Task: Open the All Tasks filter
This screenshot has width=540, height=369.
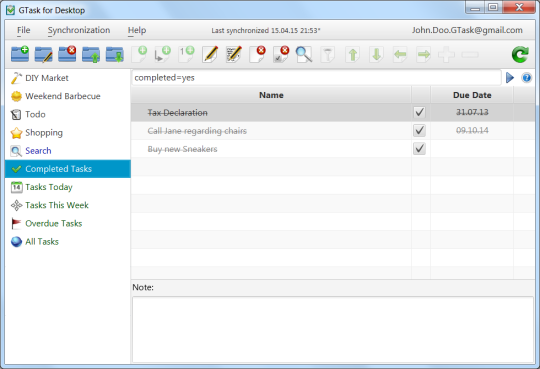Action: coord(68,242)
